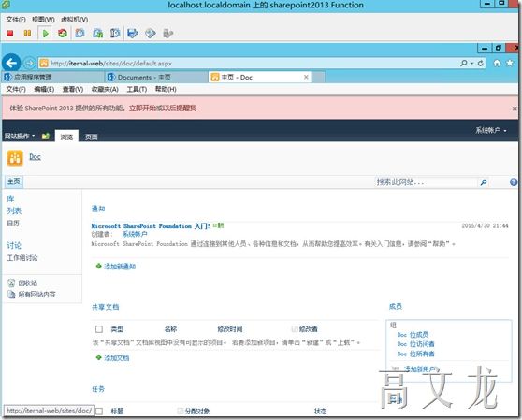522x420 pixels.
Task: Open the 讨论 quick launch link
Action: point(14,246)
